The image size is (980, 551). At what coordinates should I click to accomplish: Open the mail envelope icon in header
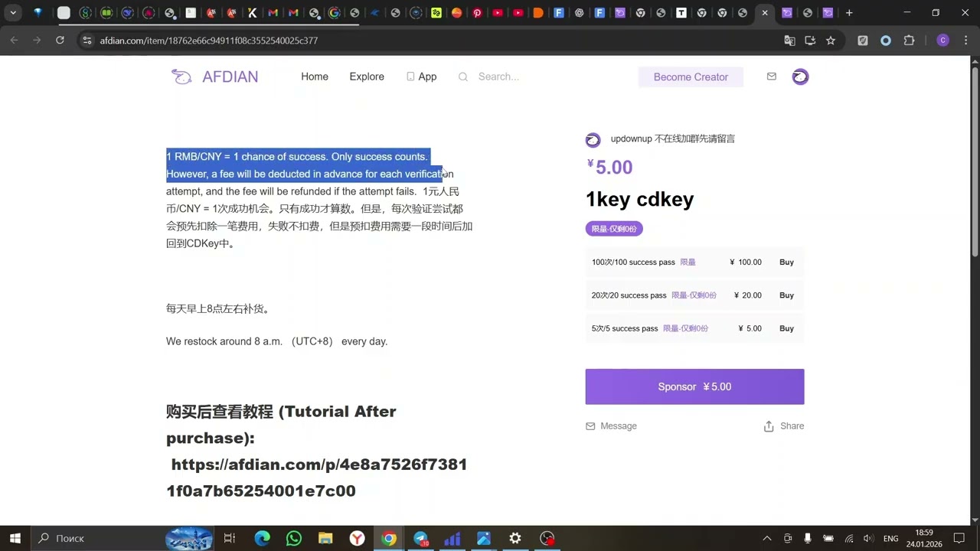[772, 77]
